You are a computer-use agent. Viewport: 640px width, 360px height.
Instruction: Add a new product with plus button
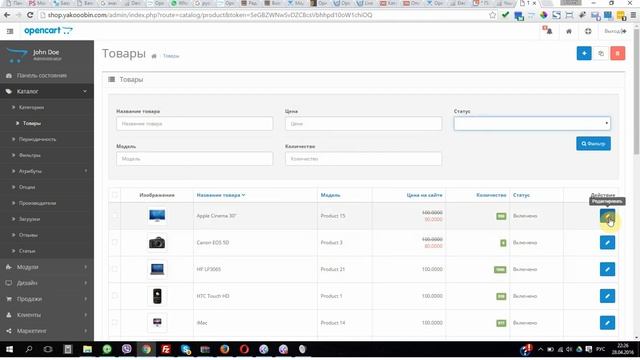pyautogui.click(x=584, y=53)
